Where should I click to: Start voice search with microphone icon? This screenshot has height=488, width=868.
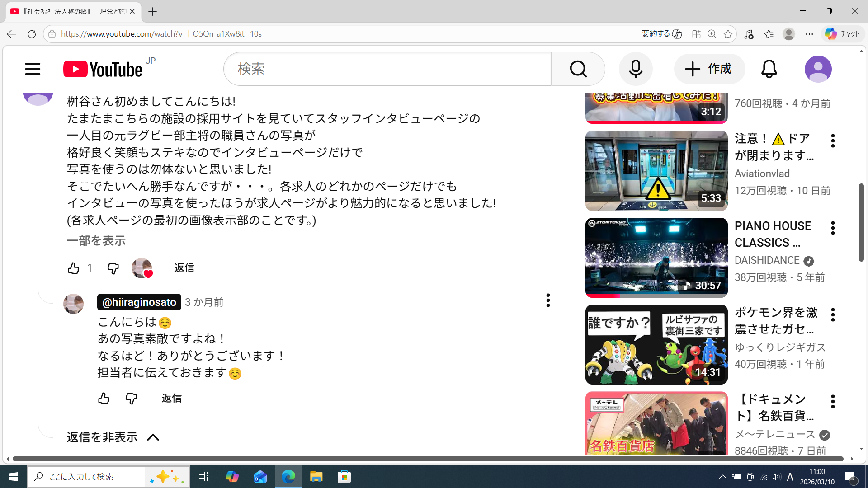point(635,69)
